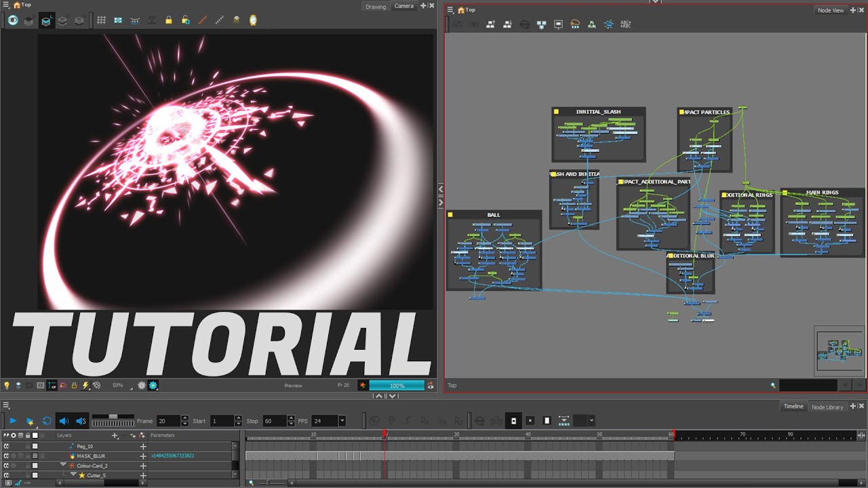The image size is (868, 488).
Task: Collapse the Cutter_5 layer
Action: [x=73, y=474]
